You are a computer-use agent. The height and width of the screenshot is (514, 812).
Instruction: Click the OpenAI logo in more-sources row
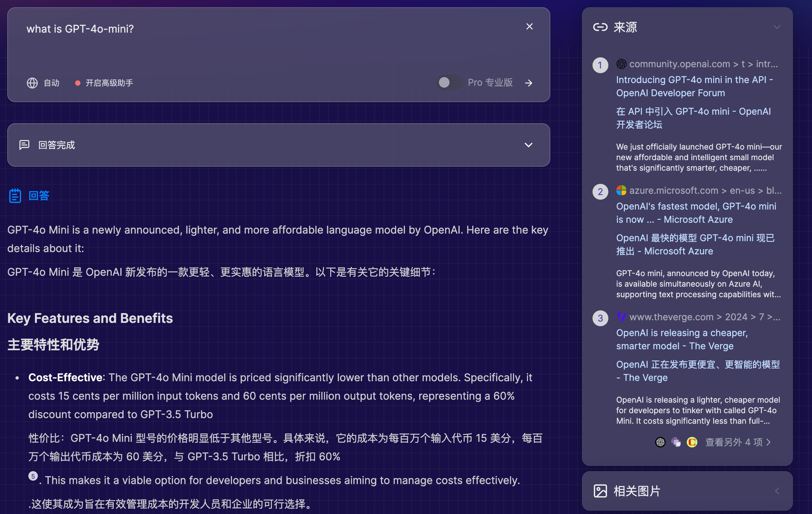pos(660,442)
